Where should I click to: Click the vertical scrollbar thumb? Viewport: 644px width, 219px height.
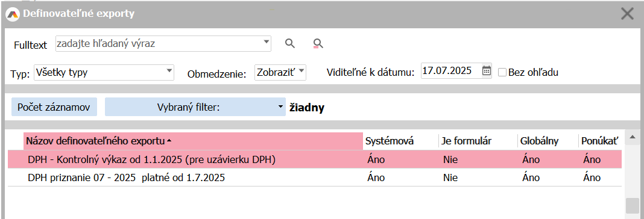point(632,206)
